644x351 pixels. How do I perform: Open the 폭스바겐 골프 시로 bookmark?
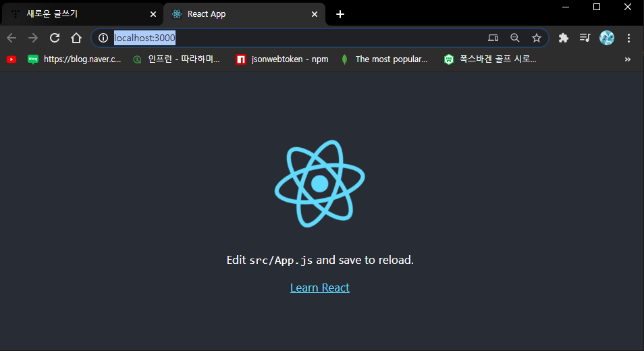(490, 59)
